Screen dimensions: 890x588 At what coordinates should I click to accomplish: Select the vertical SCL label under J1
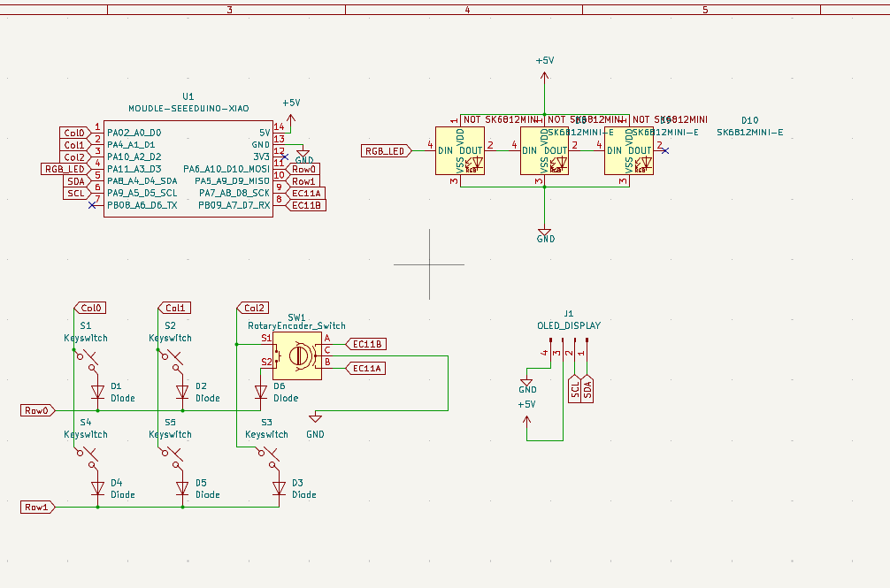575,389
